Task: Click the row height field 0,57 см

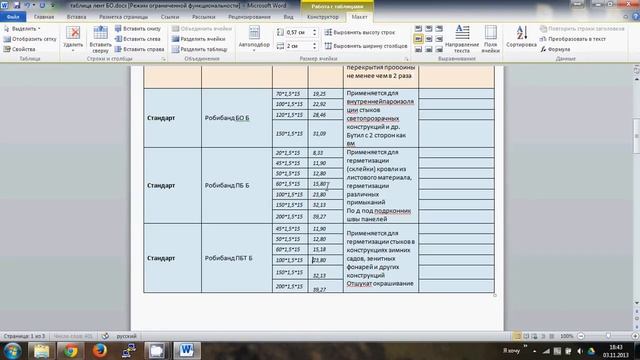Action: point(298,32)
